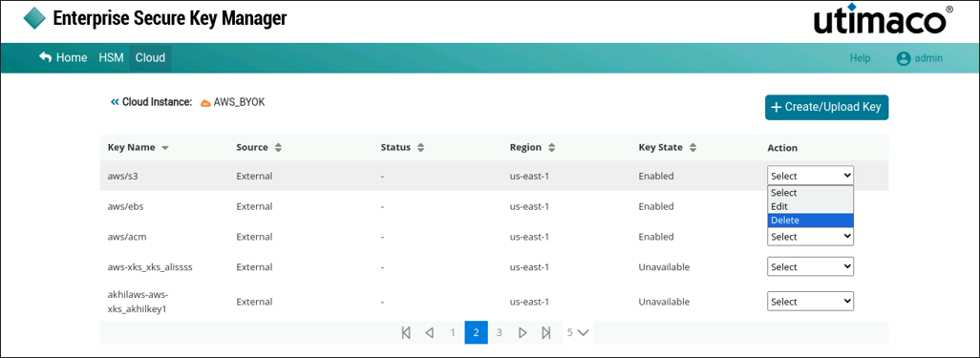The width and height of the screenshot is (980, 358).
Task: Sort by Region column arrows
Action: pyautogui.click(x=551, y=148)
